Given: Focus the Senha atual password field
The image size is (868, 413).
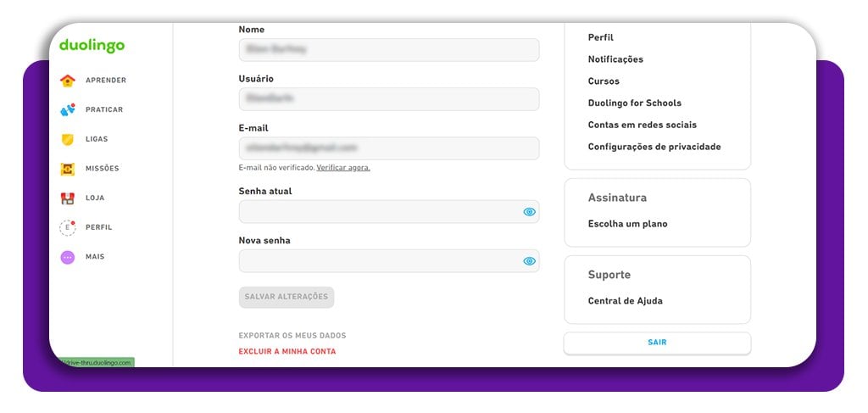Looking at the screenshot, I should tap(388, 211).
